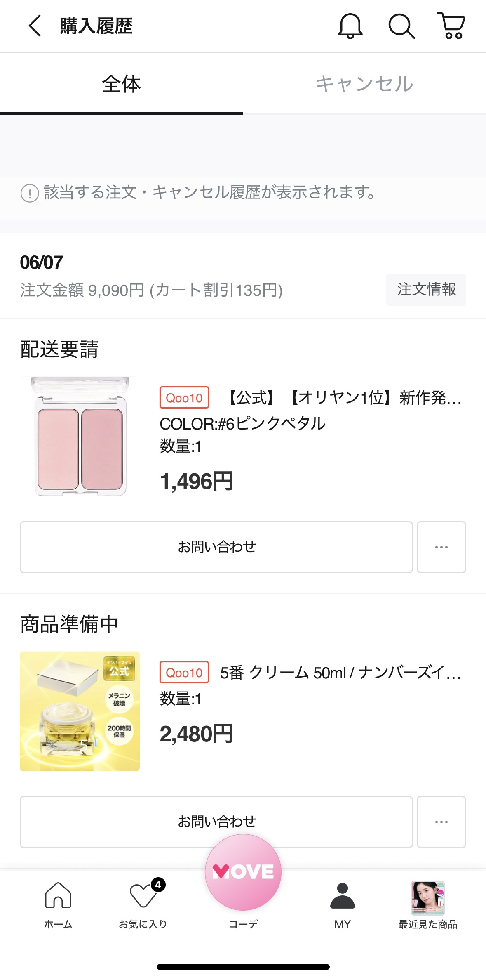The image size is (486, 980).
Task: Open the 【公式】【オリヤン1位】 product title
Action: [x=344, y=398]
